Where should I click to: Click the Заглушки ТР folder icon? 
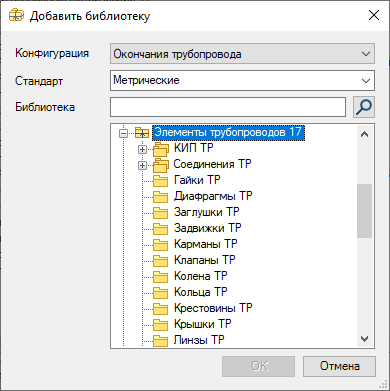click(x=160, y=212)
